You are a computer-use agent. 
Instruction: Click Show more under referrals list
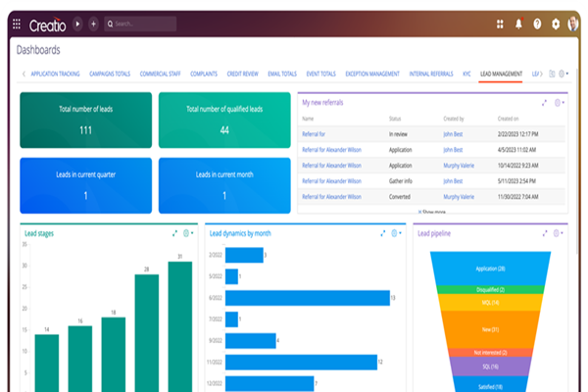432,211
